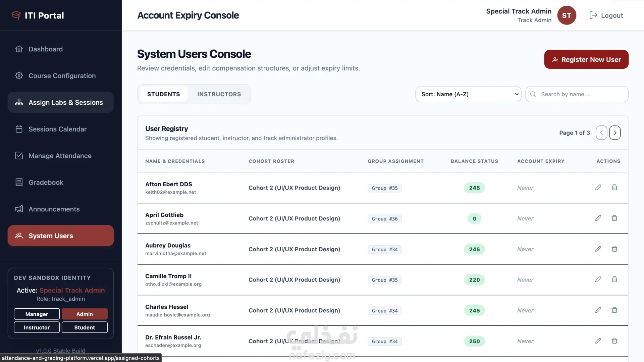Open the Sort: Name (A-Z) dropdown
The height and width of the screenshot is (362, 644).
point(468,94)
